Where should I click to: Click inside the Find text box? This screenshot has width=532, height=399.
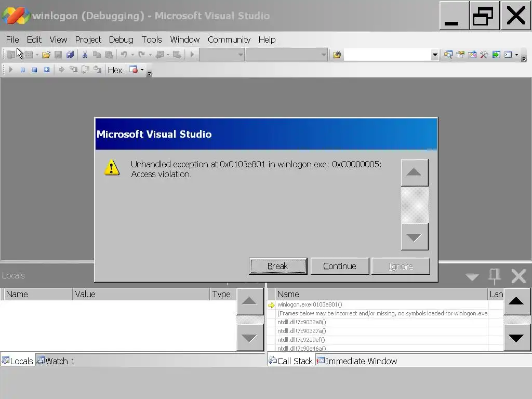[x=387, y=55]
